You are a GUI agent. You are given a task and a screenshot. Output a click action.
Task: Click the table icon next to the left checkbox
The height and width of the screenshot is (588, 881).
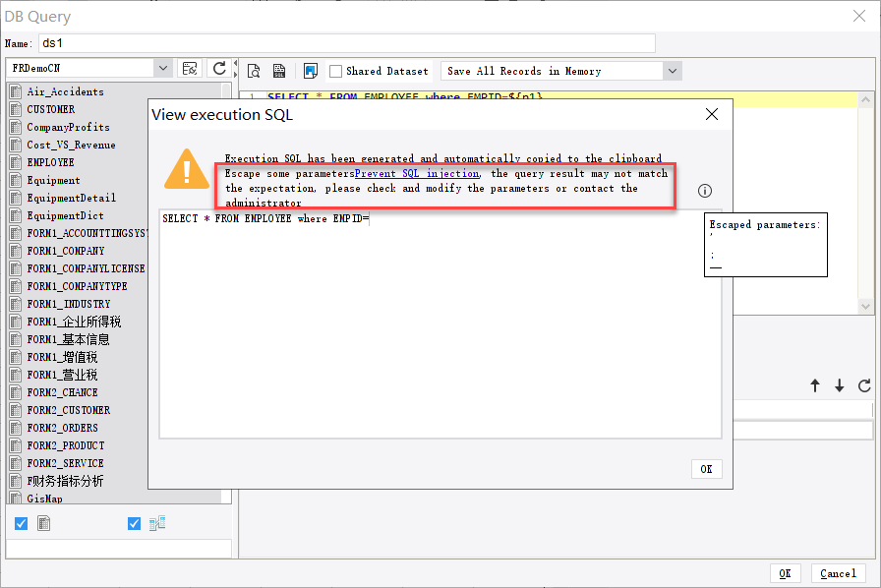(x=43, y=523)
